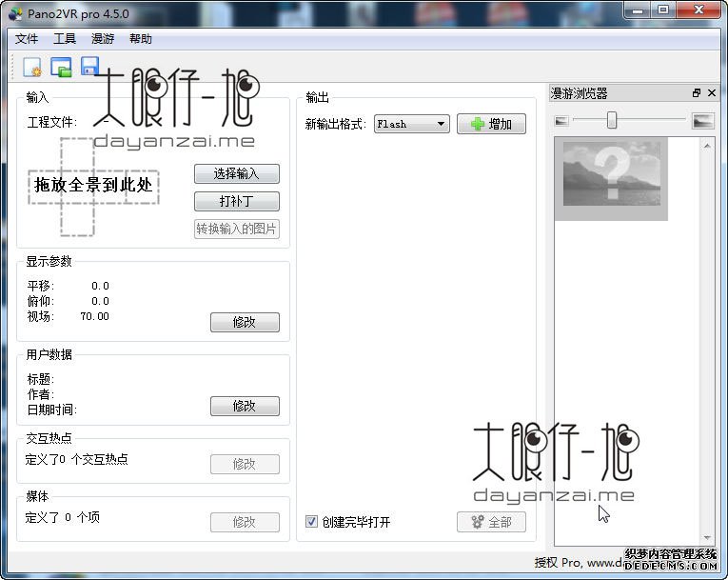Click the 全部 generate button
The image size is (728, 580).
pyautogui.click(x=491, y=522)
